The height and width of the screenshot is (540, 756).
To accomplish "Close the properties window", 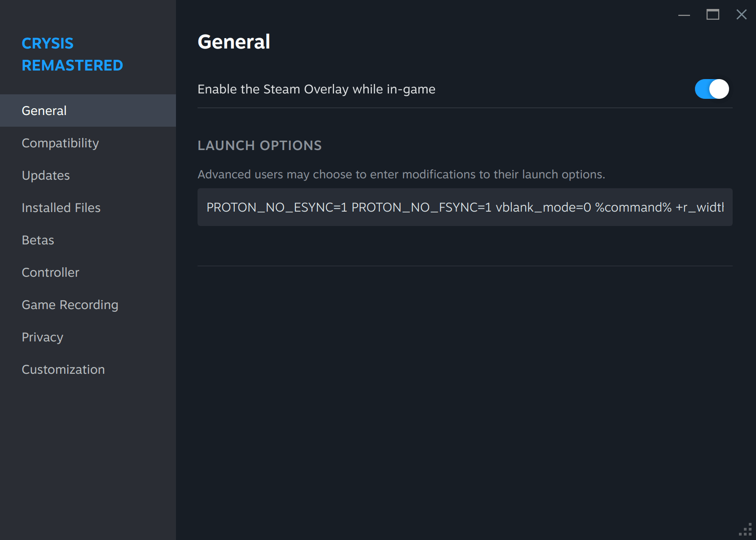I will click(x=741, y=15).
